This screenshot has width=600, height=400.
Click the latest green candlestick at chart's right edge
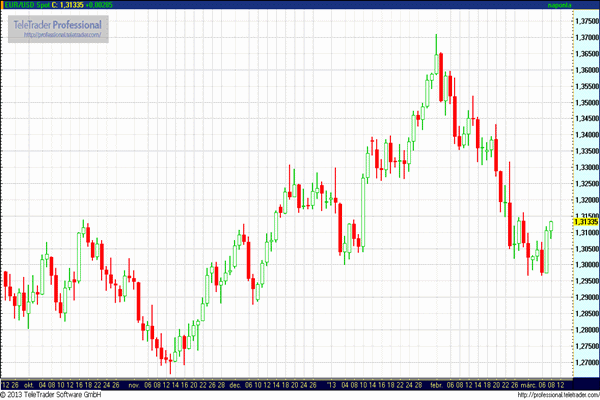coord(550,227)
